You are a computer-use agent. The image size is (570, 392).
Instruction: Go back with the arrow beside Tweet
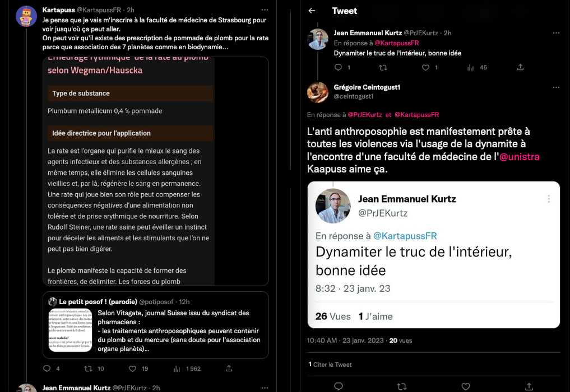[x=312, y=11]
